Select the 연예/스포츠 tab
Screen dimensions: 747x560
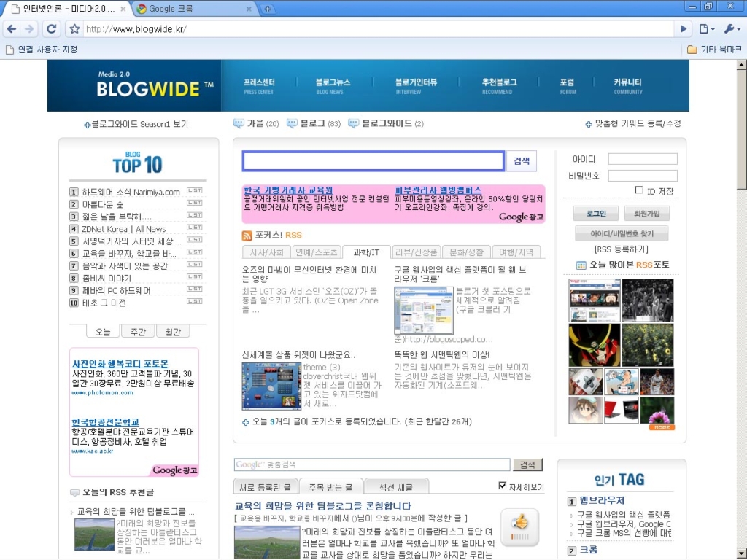point(317,252)
